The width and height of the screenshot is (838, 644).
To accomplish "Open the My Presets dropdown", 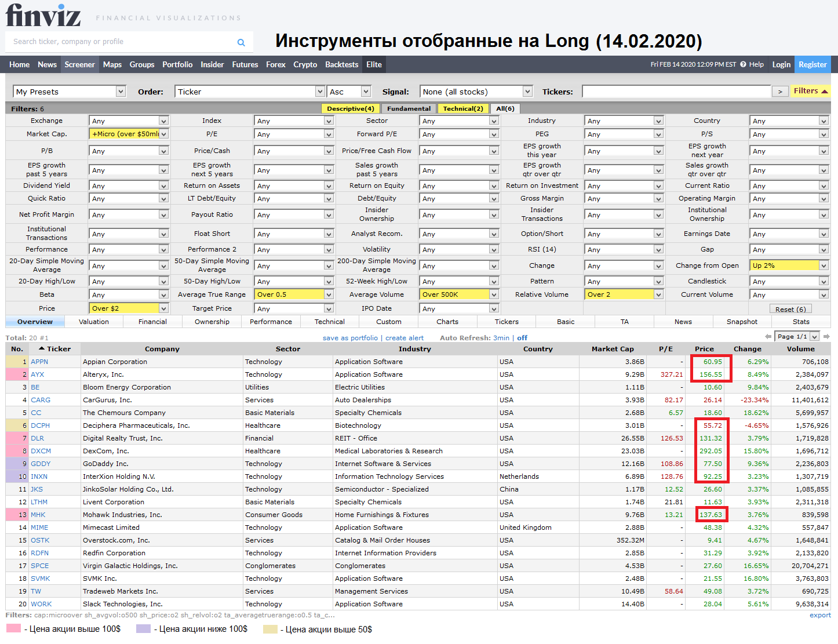I will [70, 92].
